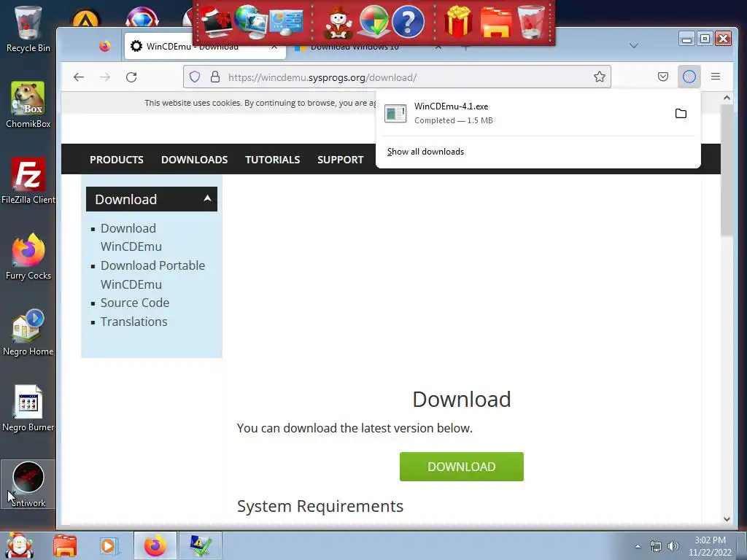This screenshot has width=747, height=560.
Task: Click the padlock site info icon
Action: pyautogui.click(x=215, y=77)
